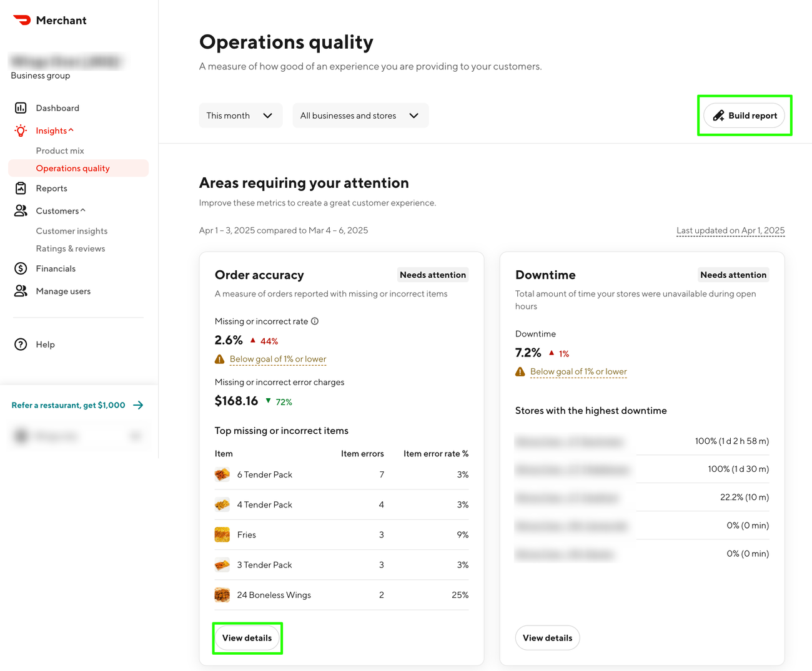Click the Help question mark icon

coord(21,345)
